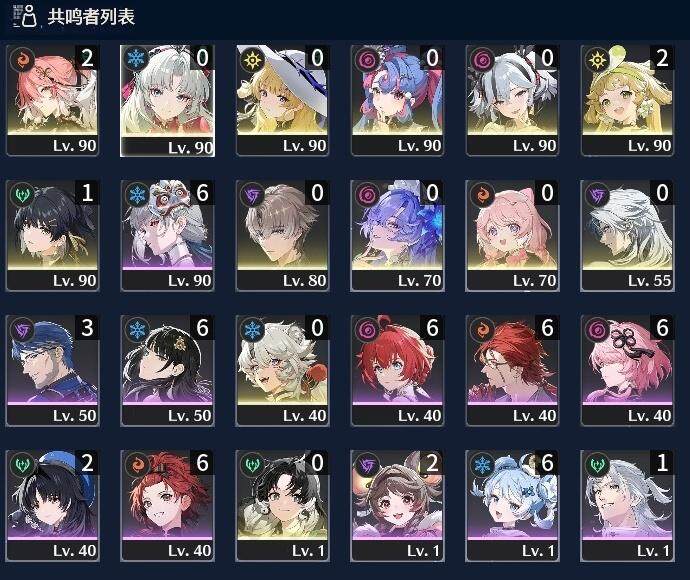Select the blue-haired bearded man Lv. 50
Image resolution: width=690 pixels, height=580 pixels.
pyautogui.click(x=52, y=371)
